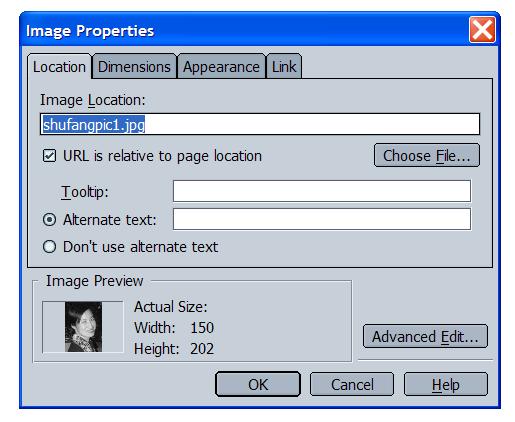Confirm with the OK button
Image resolution: width=515 pixels, height=422 pixels.
pos(258,384)
